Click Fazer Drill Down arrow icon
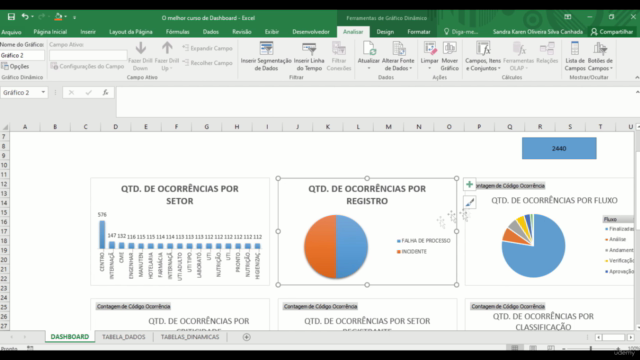The width and height of the screenshot is (640, 360). coord(141,49)
